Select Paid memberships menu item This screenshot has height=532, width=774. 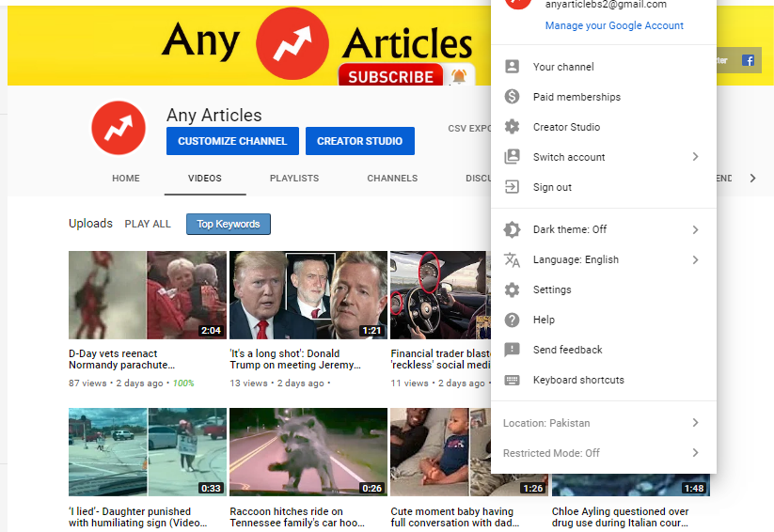pyautogui.click(x=604, y=97)
